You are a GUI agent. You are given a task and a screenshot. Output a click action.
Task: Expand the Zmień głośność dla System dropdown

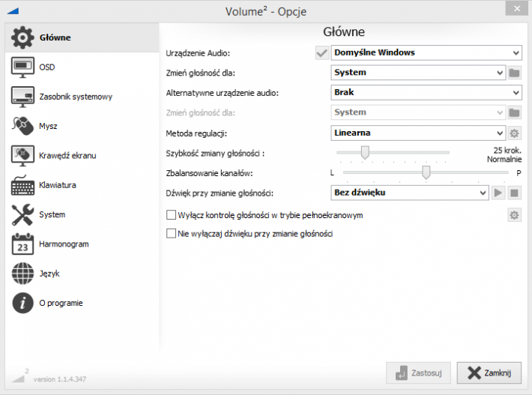[x=418, y=73]
